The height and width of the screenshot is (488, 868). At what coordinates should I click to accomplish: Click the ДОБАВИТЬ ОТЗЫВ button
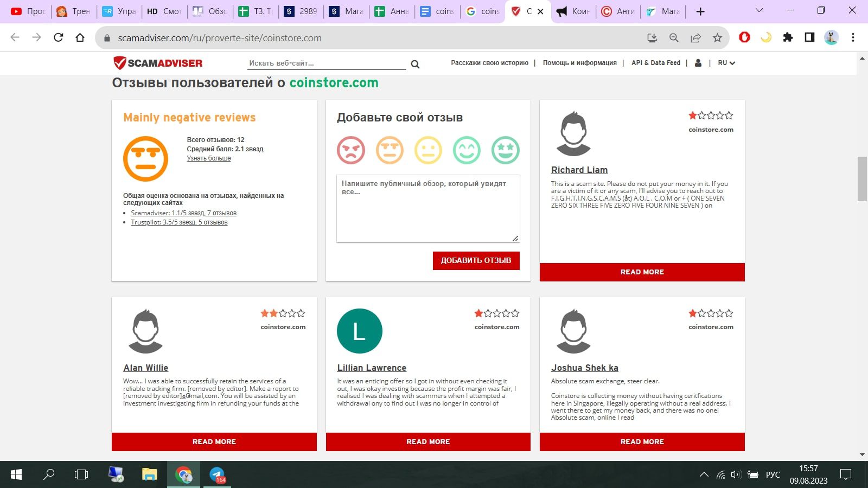click(476, 260)
